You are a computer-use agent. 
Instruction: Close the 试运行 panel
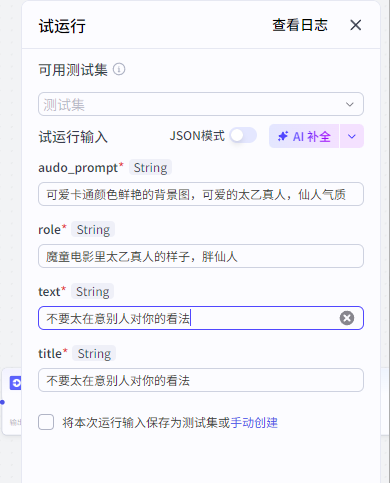356,25
